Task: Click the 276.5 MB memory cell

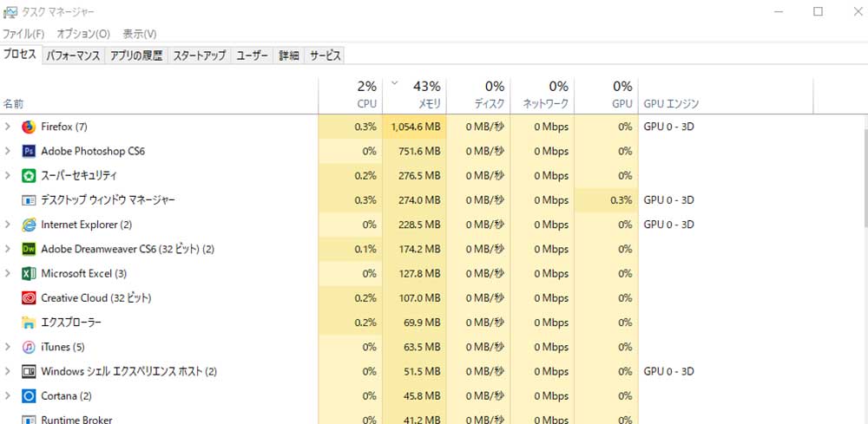Action: [414, 176]
